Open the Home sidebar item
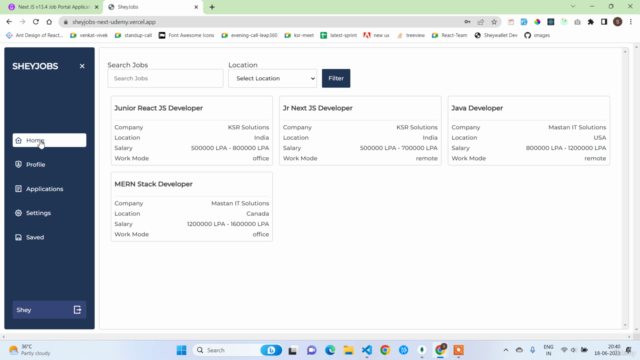Image resolution: width=640 pixels, height=360 pixels. tap(49, 140)
